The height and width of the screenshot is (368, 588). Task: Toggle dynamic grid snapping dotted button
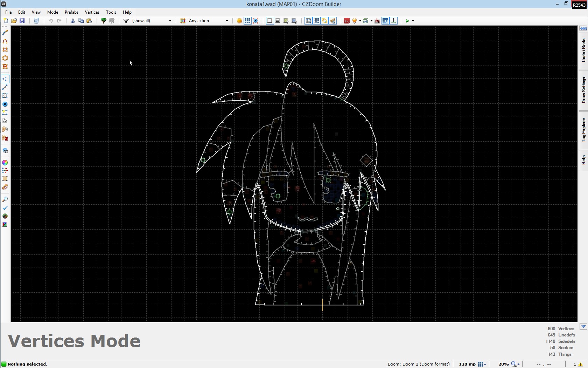(316, 21)
